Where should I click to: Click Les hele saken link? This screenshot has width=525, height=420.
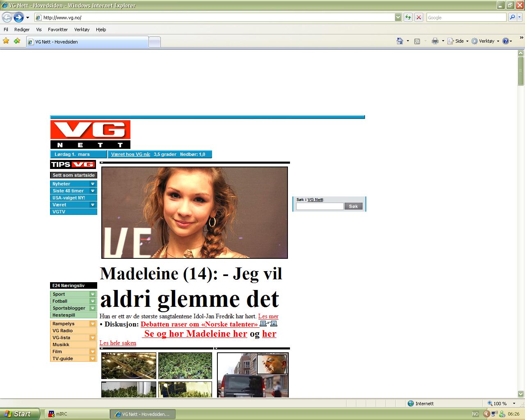(x=118, y=343)
